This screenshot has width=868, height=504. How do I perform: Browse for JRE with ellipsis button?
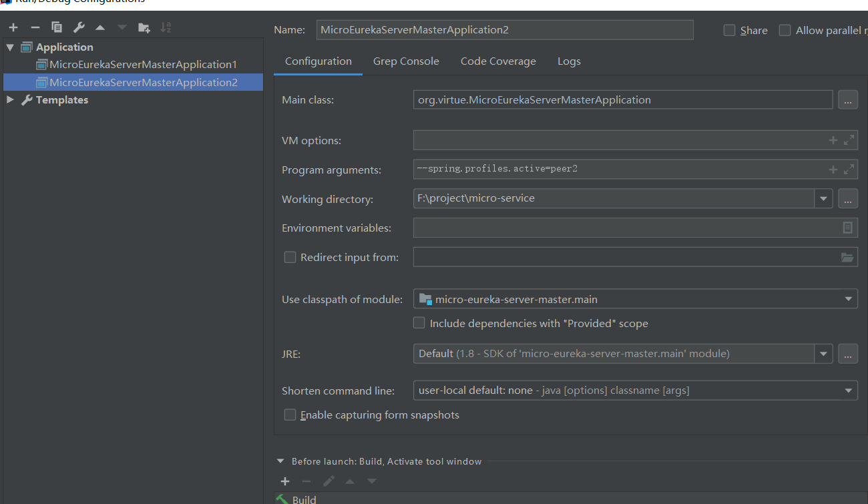[847, 354]
